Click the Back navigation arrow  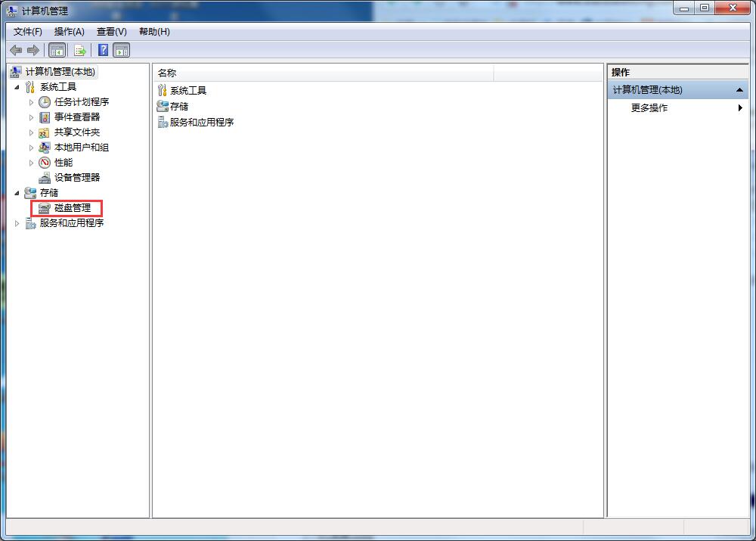(16, 50)
